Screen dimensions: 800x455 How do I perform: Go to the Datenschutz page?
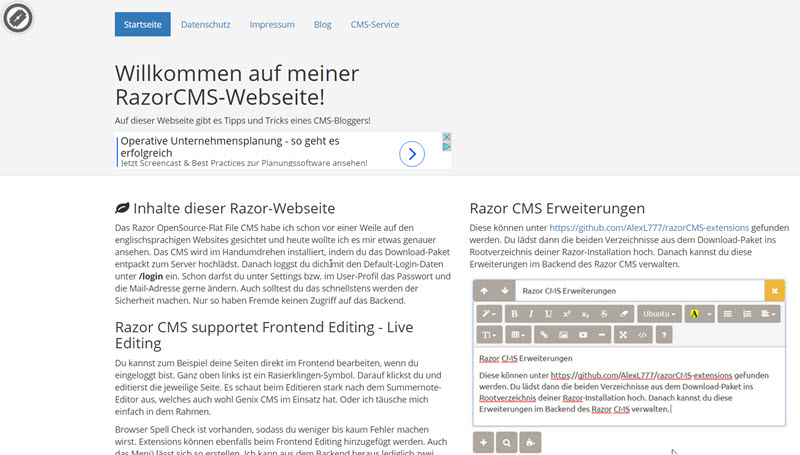pos(206,24)
